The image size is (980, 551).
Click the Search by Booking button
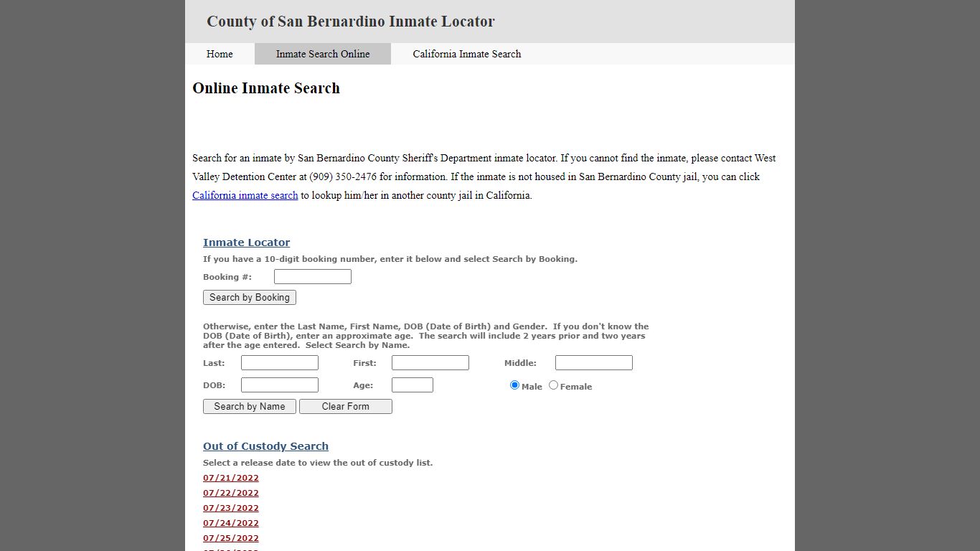[250, 297]
